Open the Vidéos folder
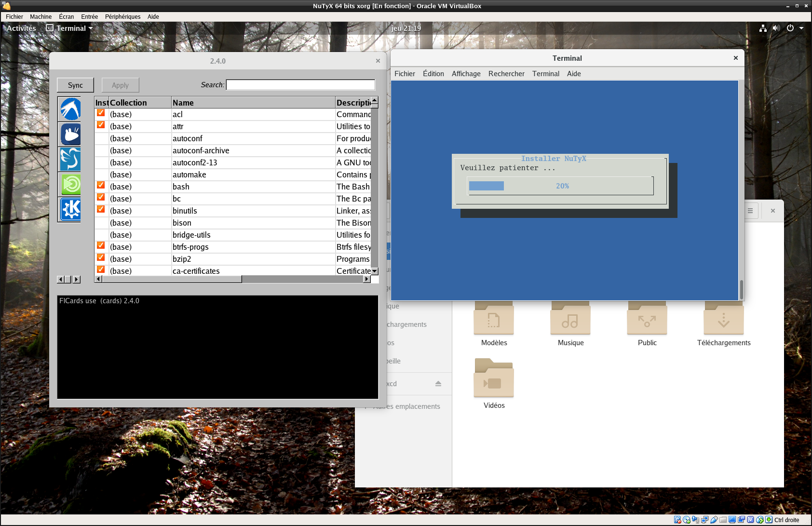 [x=494, y=384]
